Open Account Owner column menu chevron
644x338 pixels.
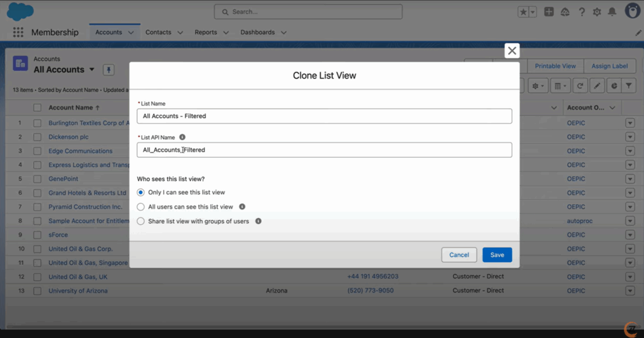click(613, 108)
